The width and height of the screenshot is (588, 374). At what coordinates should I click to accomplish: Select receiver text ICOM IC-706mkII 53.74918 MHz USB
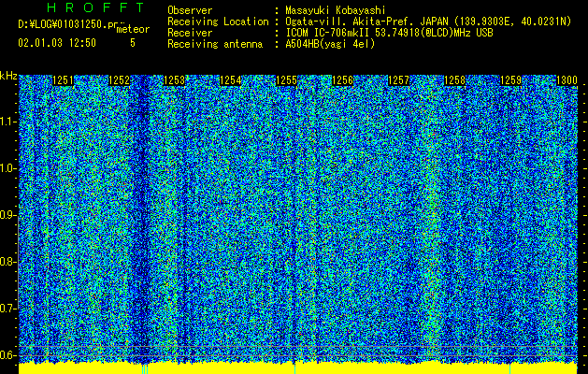click(389, 33)
